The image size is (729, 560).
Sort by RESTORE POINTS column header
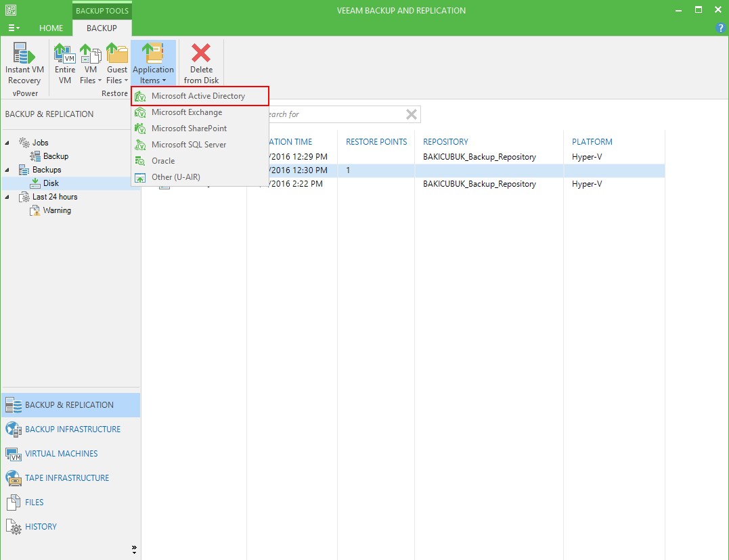point(376,142)
